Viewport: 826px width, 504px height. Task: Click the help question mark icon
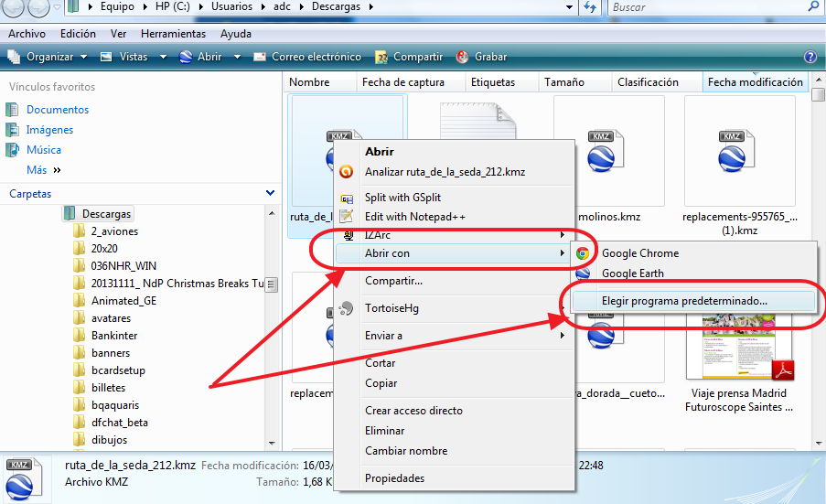810,57
